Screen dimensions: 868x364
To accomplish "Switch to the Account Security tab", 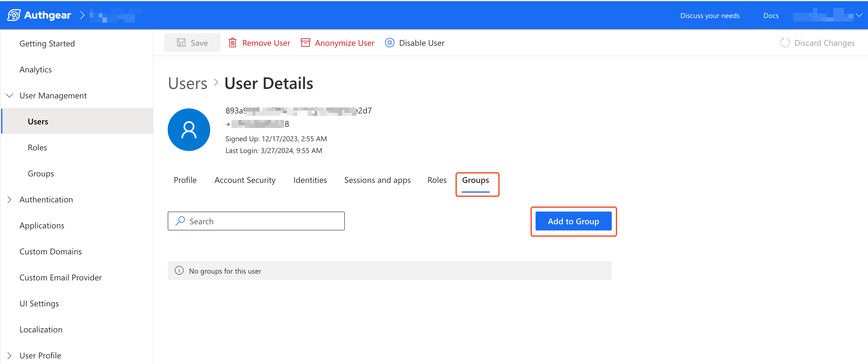I will pos(245,180).
